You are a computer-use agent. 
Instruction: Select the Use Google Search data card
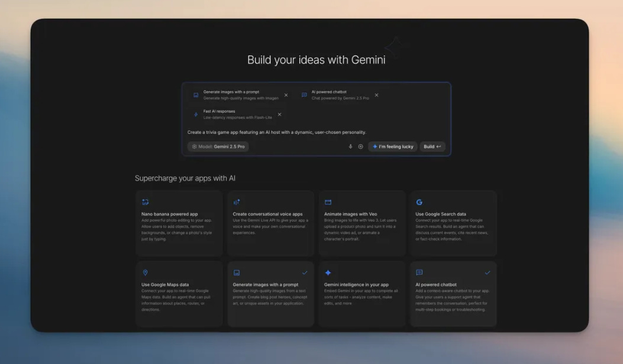[453, 223]
